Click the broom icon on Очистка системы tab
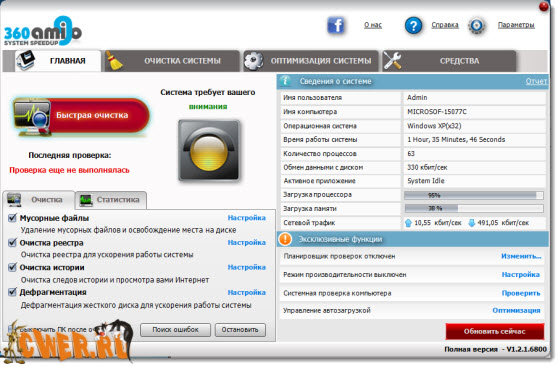560x367 pixels. 114,61
